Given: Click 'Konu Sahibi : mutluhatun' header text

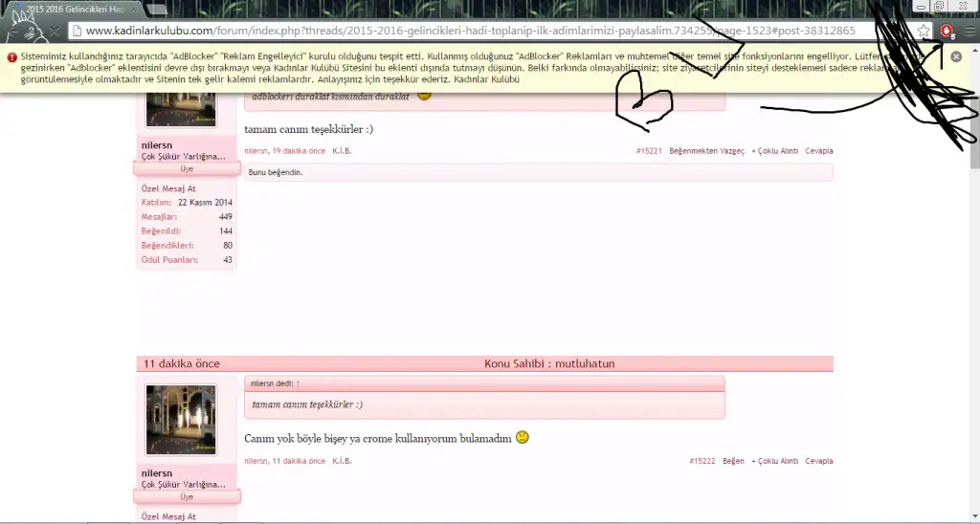Looking at the screenshot, I should (x=549, y=363).
